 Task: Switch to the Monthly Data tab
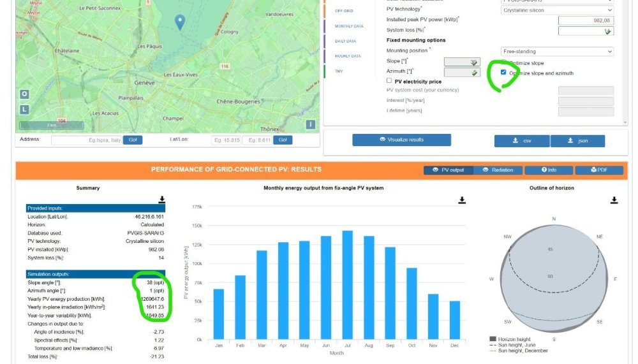tap(349, 26)
